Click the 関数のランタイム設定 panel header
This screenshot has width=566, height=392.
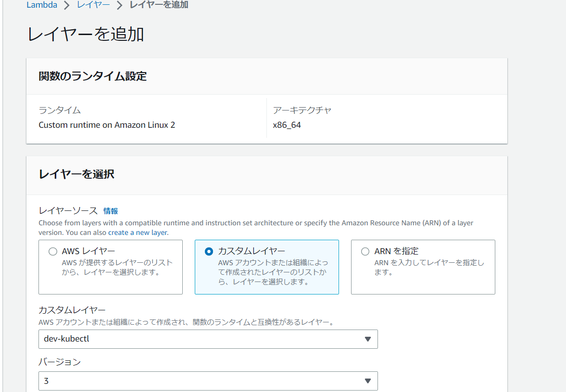(x=92, y=76)
